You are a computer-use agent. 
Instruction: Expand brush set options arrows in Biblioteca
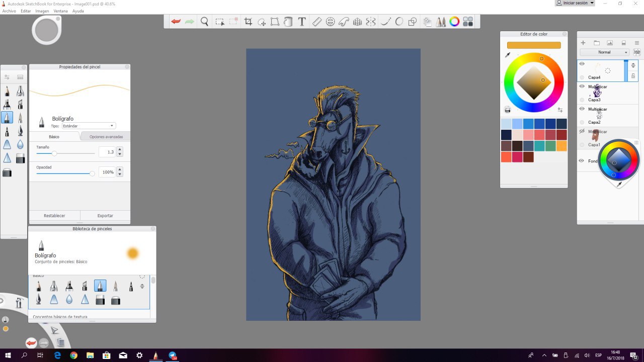(142, 286)
